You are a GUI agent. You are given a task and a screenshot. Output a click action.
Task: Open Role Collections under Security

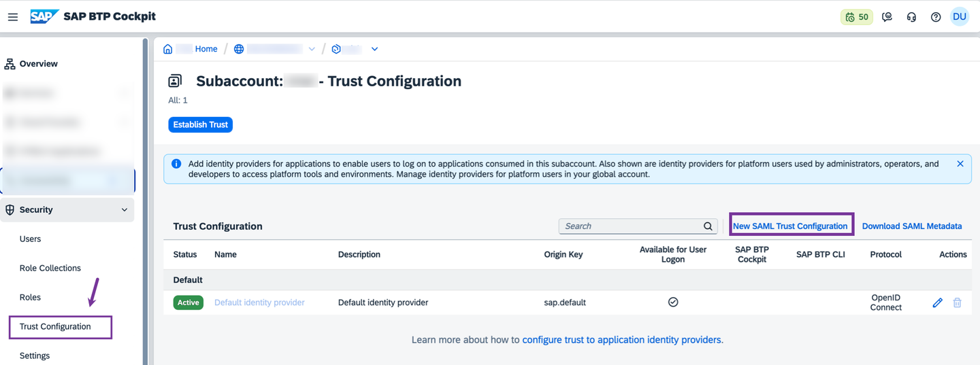pyautogui.click(x=50, y=268)
